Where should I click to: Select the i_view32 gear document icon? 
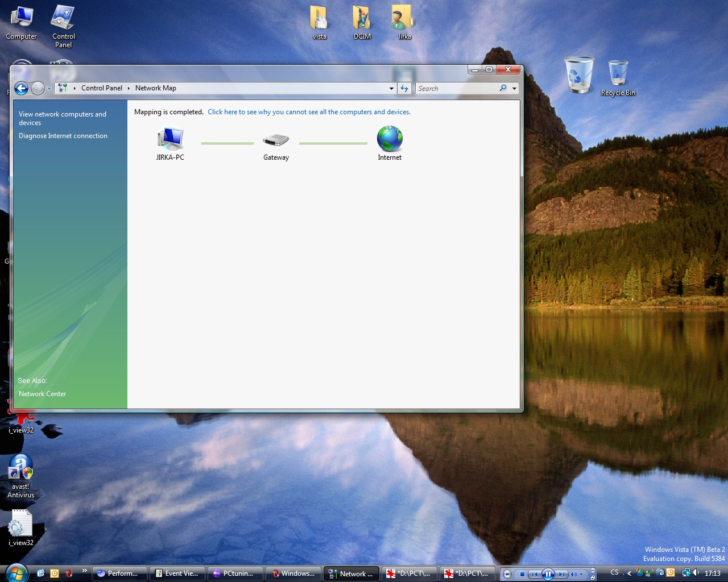(21, 527)
